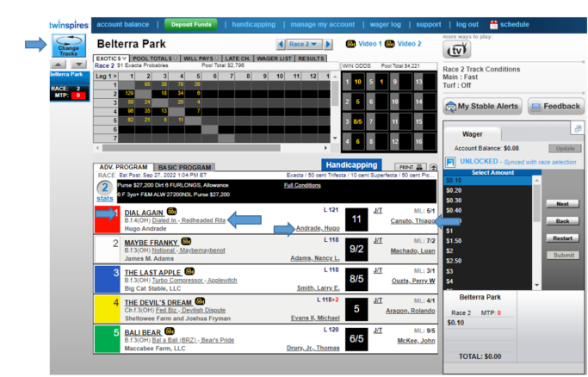588x377 pixels.
Task: Click the lock icon beside UNLOCKED
Action: pyautogui.click(x=450, y=163)
